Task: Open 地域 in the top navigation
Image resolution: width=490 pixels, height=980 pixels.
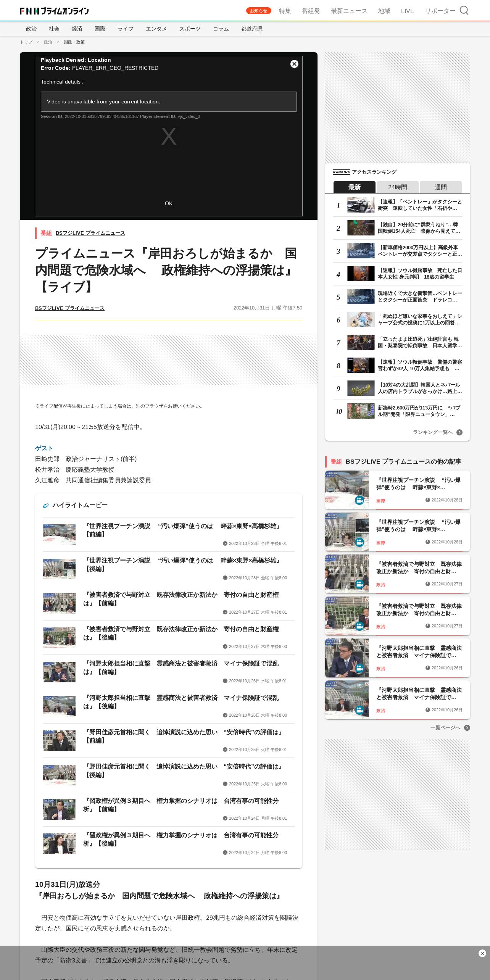Action: point(384,11)
